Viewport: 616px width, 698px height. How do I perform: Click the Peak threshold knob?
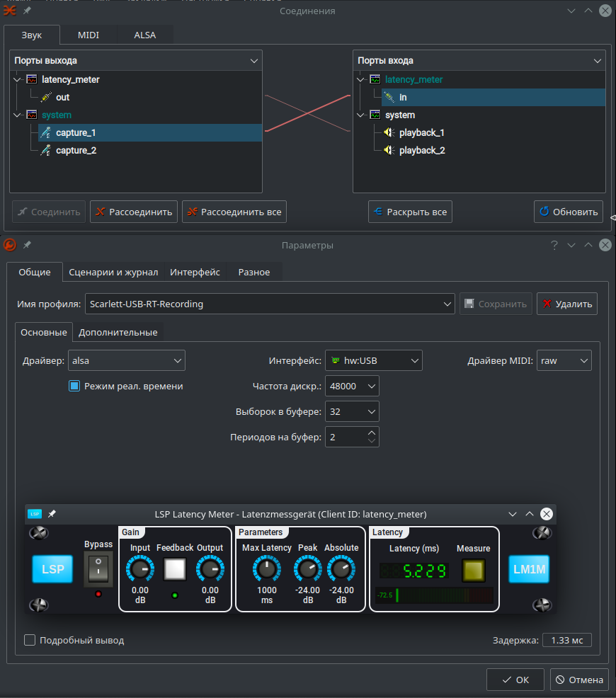307,569
